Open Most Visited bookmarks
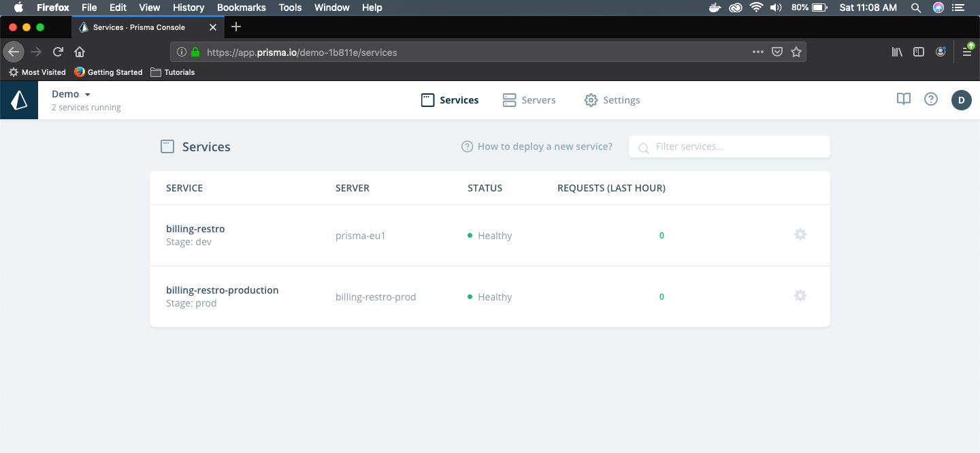 (37, 72)
